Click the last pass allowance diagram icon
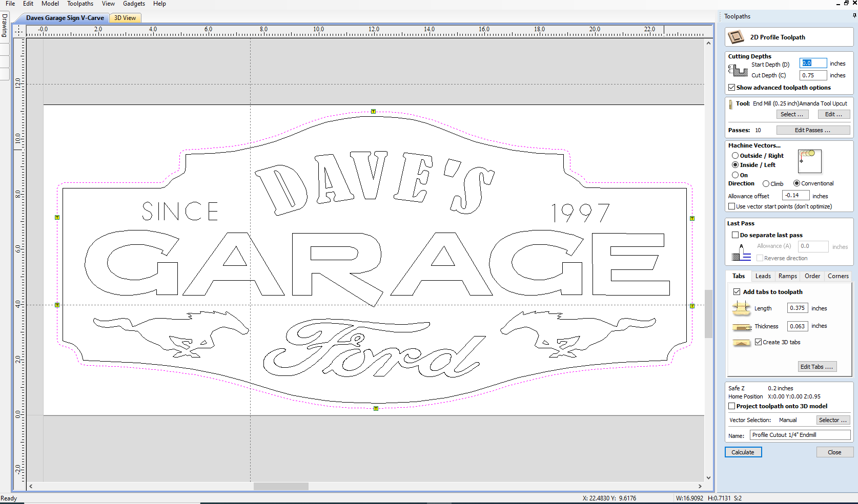The image size is (858, 504). coord(741,252)
